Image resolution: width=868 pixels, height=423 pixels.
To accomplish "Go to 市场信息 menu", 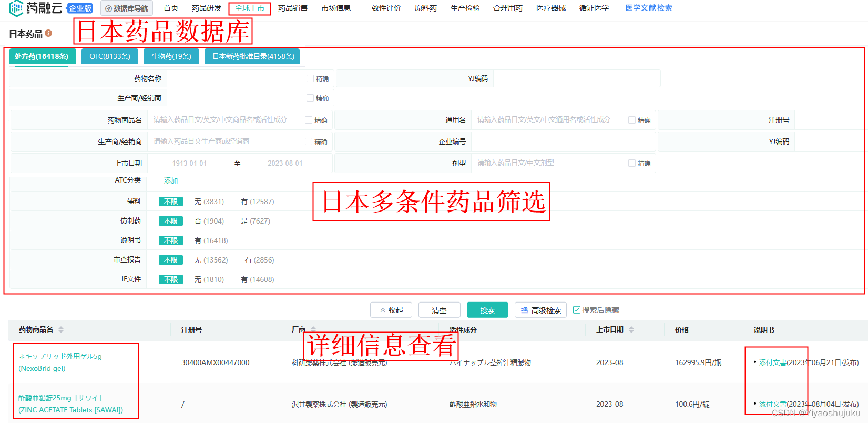I will pos(336,8).
